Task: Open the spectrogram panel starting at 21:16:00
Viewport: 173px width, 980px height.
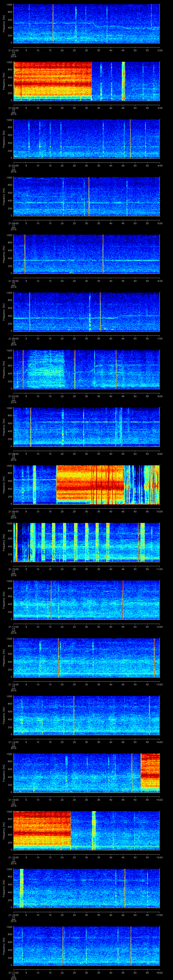Action: point(87,888)
